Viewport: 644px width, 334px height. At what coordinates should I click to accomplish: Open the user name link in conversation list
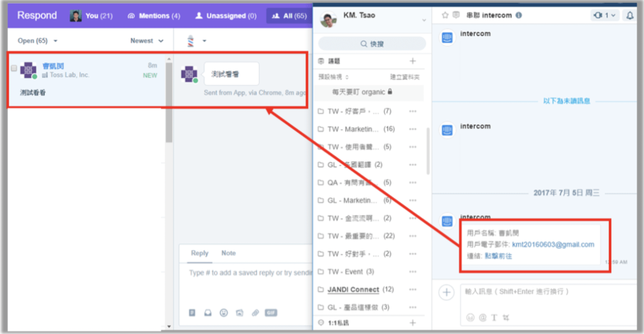53,66
